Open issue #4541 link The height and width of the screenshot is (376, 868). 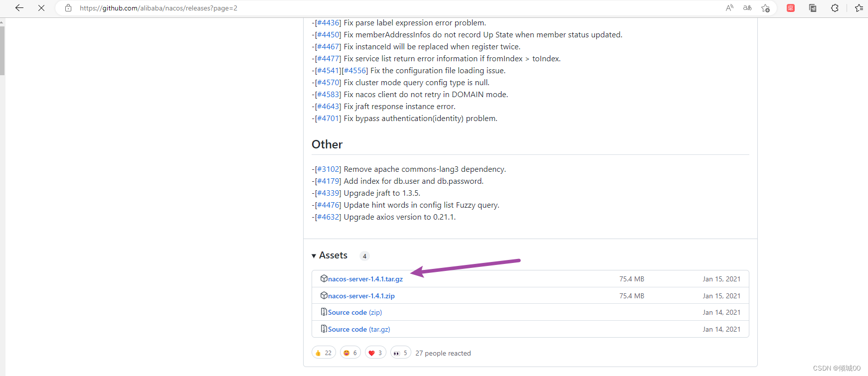click(328, 71)
